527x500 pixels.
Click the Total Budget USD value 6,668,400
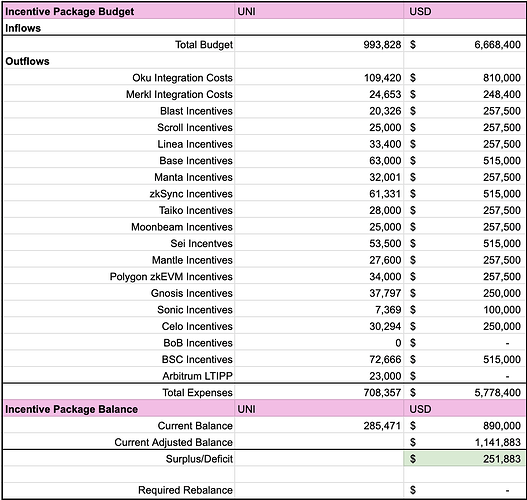coord(497,45)
